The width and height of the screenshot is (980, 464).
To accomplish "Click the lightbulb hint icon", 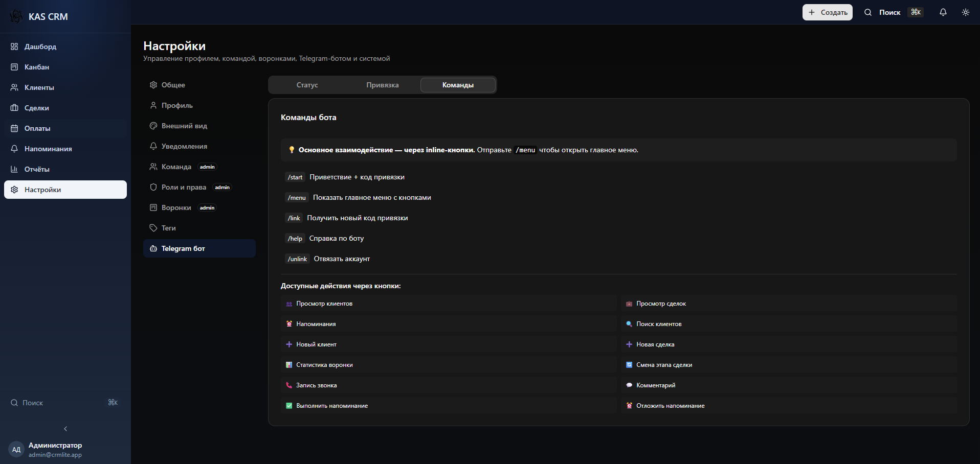I will pyautogui.click(x=292, y=150).
